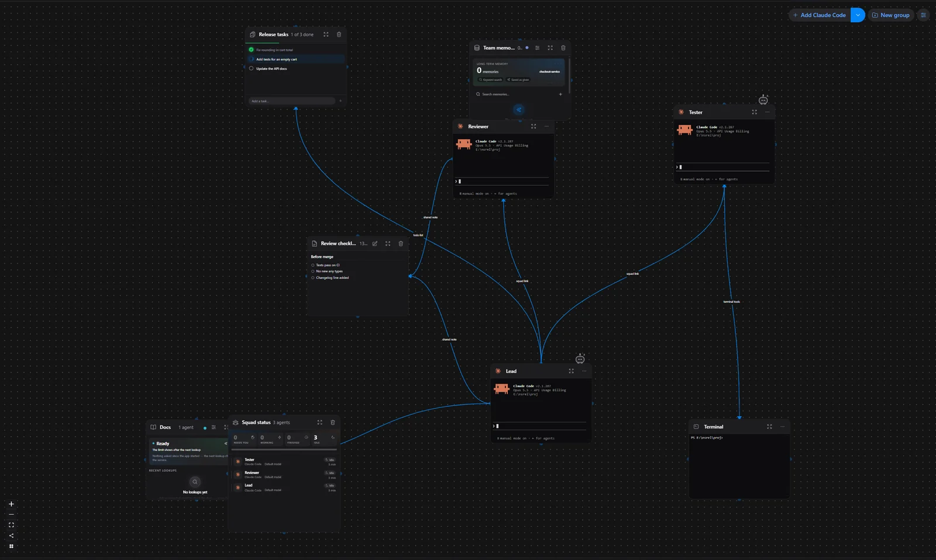Expand the Release tasks card to fullscreen

(x=326, y=34)
